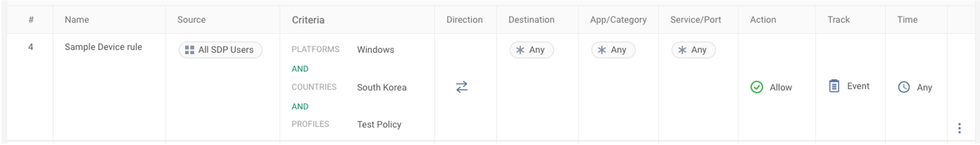
Task: Click the Windows platform criteria value
Action: coord(375,50)
